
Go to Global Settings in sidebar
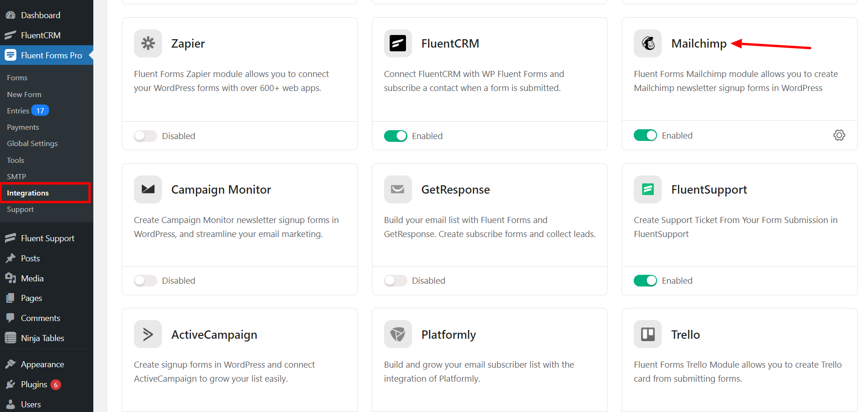pos(32,144)
